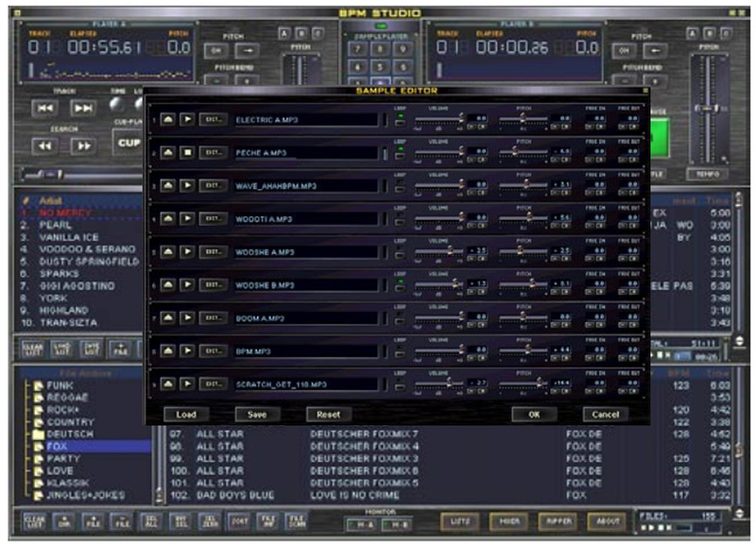
Task: Toggle Monitor M-B button
Action: (x=397, y=525)
